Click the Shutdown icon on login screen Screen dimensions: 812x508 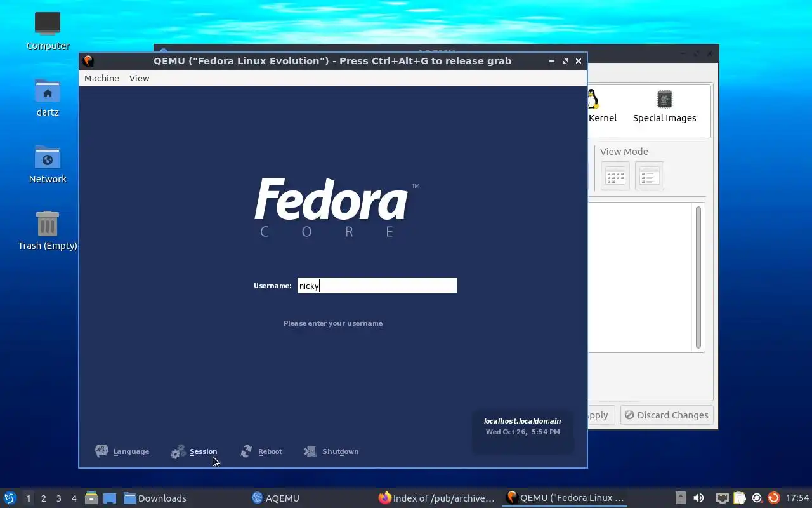click(310, 451)
